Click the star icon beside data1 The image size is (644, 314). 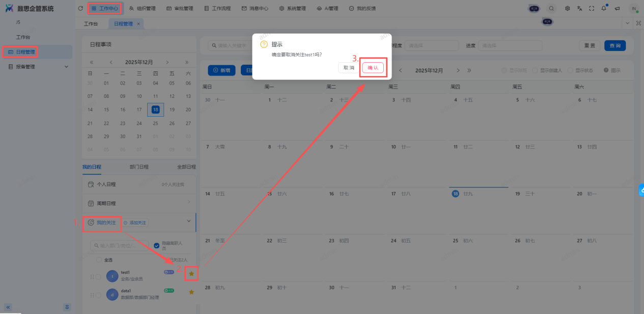(x=191, y=292)
